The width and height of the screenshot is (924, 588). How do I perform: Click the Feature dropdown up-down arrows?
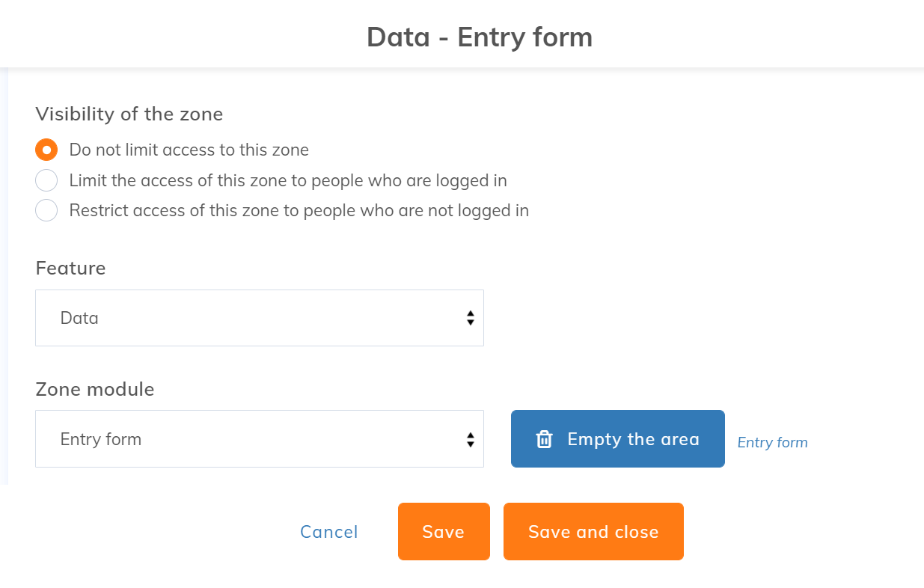(x=470, y=318)
